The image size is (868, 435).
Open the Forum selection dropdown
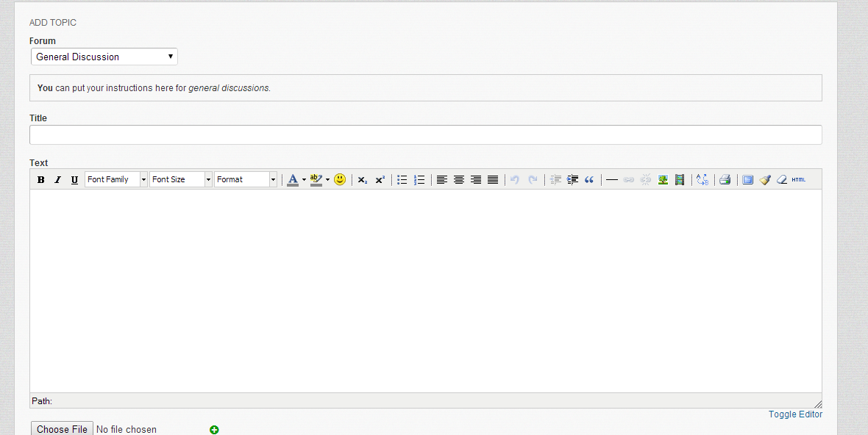pyautogui.click(x=104, y=57)
